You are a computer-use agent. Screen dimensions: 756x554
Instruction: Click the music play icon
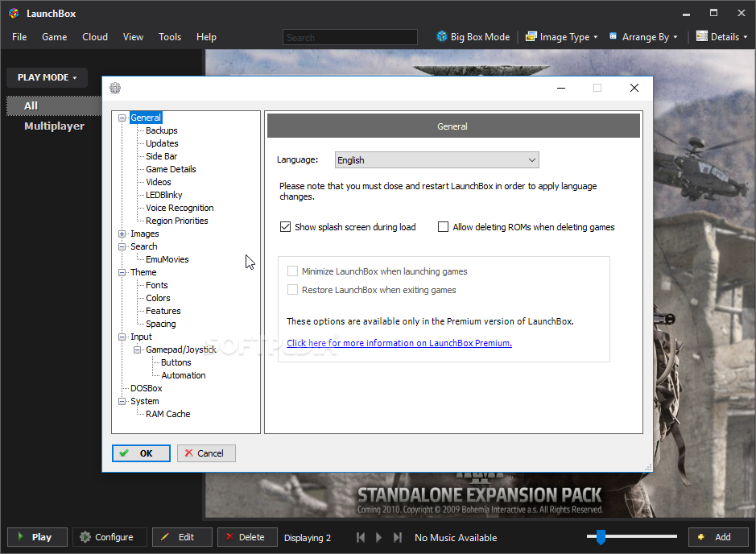click(378, 537)
